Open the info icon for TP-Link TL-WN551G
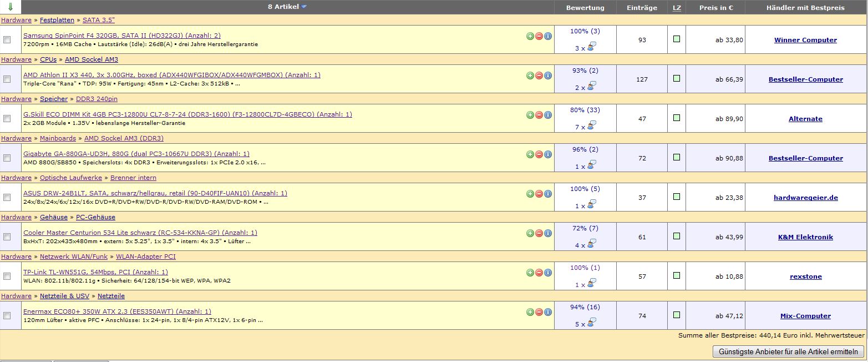The width and height of the screenshot is (868, 362). point(548,273)
